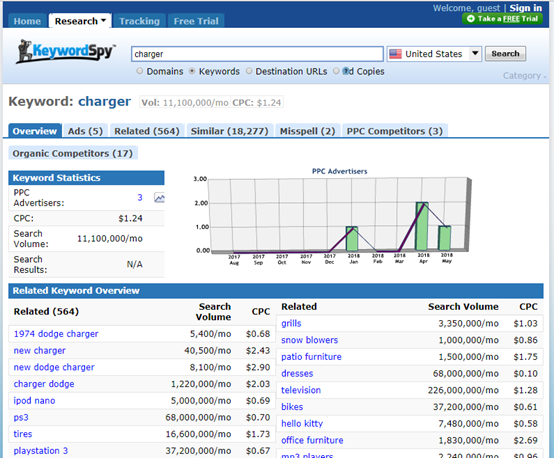Screen dimensions: 554x458
Task: Choose the Ad Copies radio button
Action: [336, 71]
